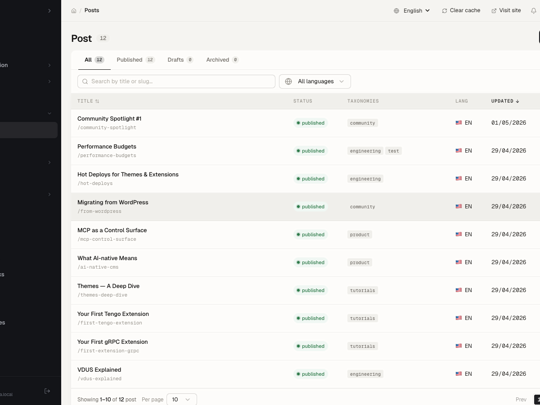Viewport: 540px width, 405px height.
Task: Open the Migrating from WordPress post
Action: pos(113,202)
